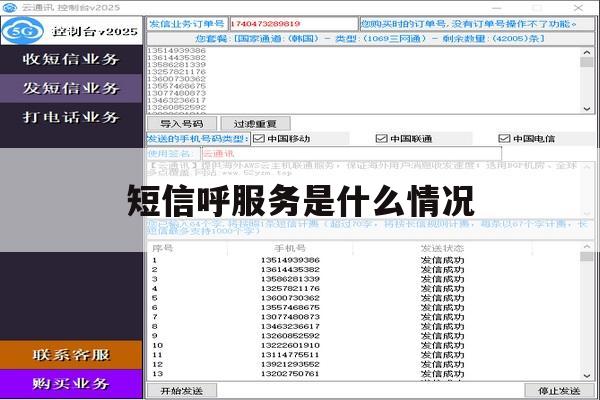Viewport: 600px width, 400px height.
Task: Click the order number hint text
Action: click(x=468, y=24)
